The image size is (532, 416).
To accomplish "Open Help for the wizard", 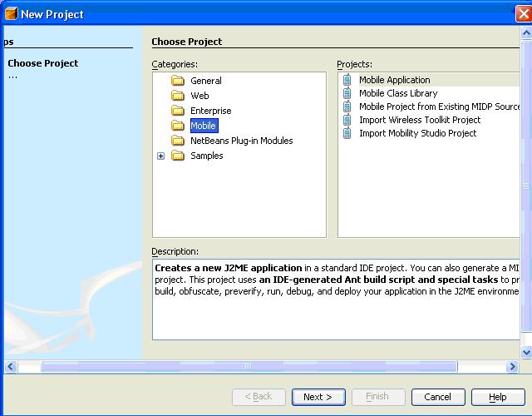I will pos(497,397).
